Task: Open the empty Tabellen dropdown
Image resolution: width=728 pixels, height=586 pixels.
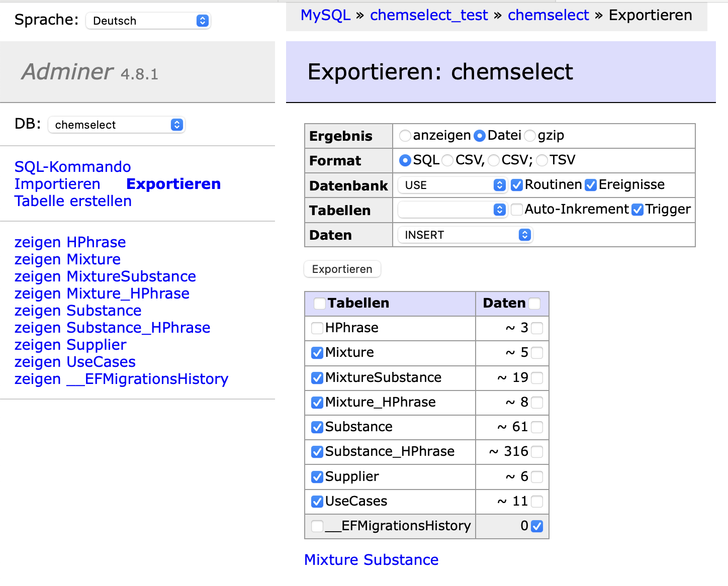Action: tap(451, 210)
